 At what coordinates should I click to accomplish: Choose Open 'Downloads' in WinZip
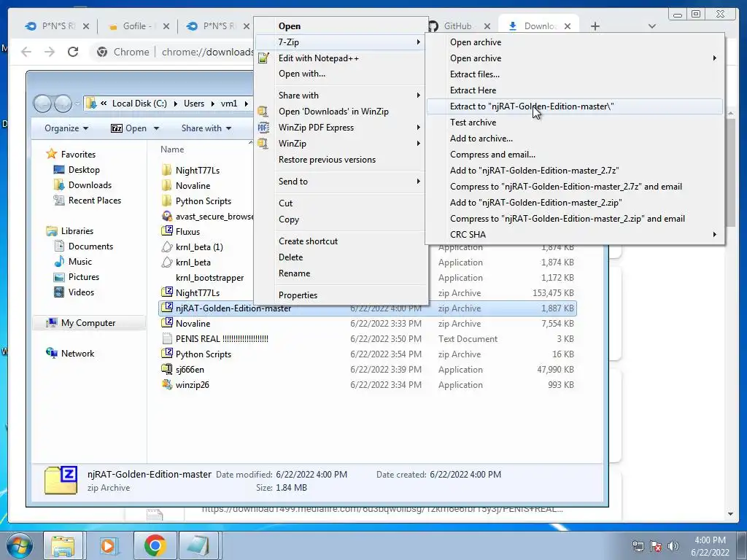coord(340,112)
